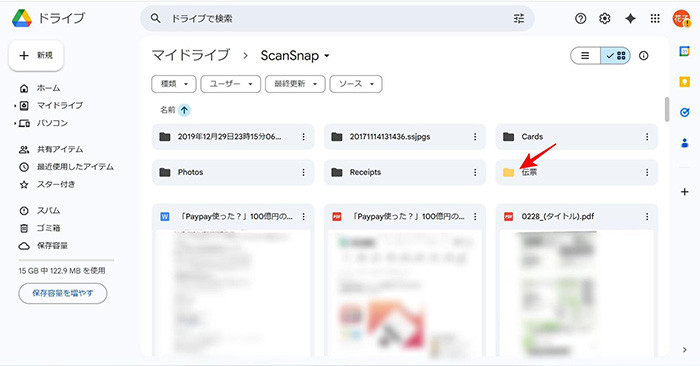The width and height of the screenshot is (700, 366).
Task: Open advanced search filter options icon
Action: 519,18
